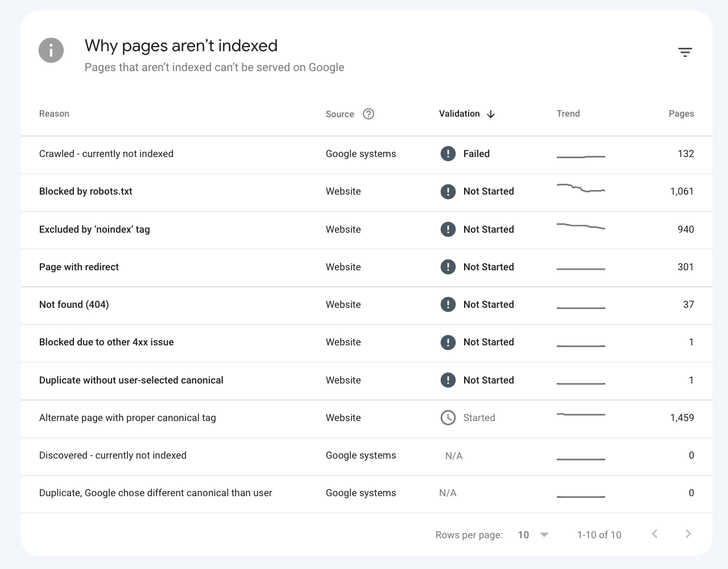Open the Blocked by robots.txt row
The height and width of the screenshot is (569, 728).
click(x=367, y=192)
